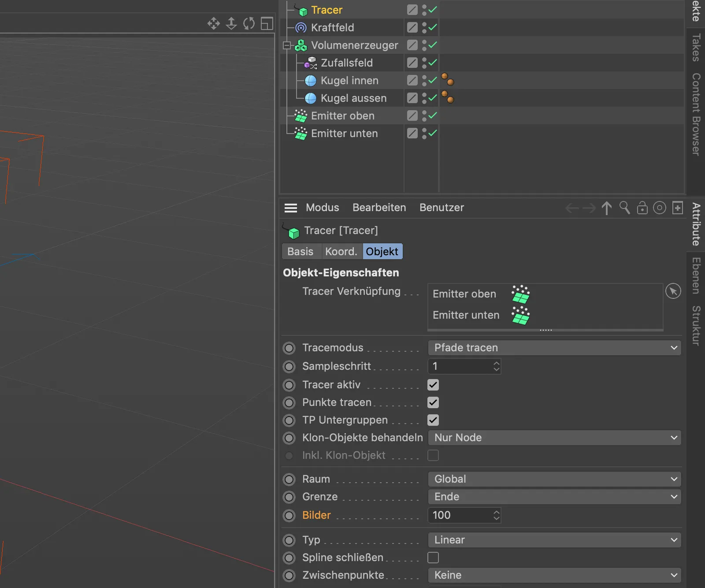Open the Content Browser side tab
This screenshot has height=588, width=705.
(696, 114)
